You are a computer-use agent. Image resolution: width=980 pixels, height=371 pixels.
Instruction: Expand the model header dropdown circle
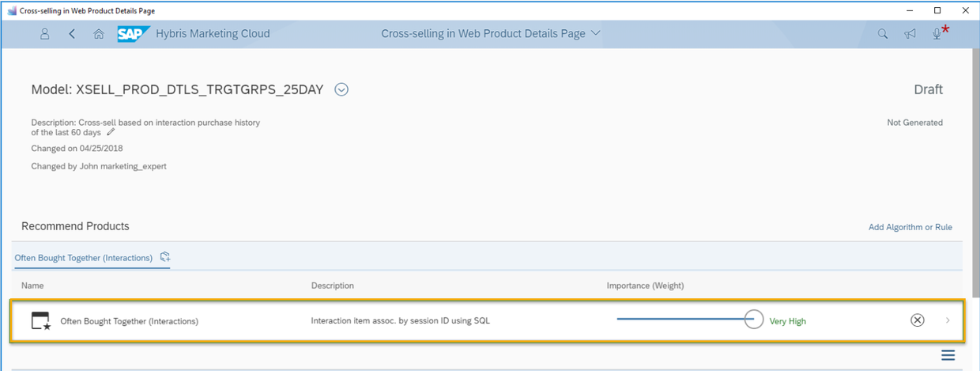click(341, 89)
